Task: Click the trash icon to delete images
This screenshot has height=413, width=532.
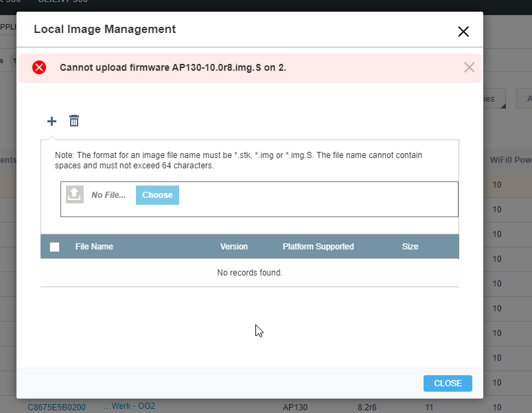Action: pos(74,122)
